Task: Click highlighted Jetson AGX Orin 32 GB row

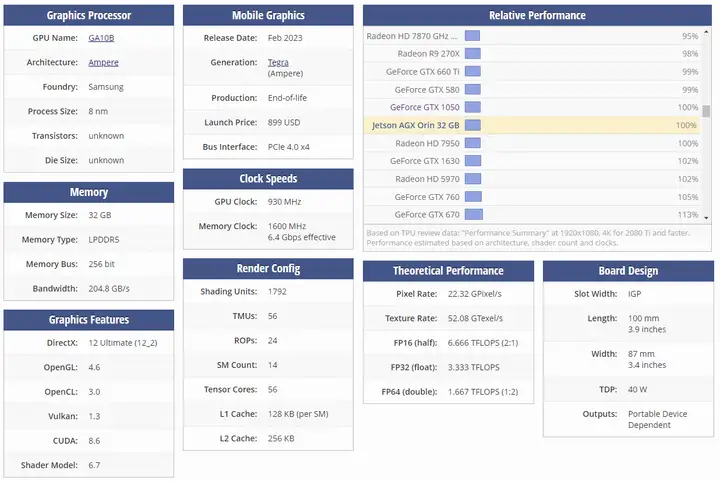Action: coord(416,125)
